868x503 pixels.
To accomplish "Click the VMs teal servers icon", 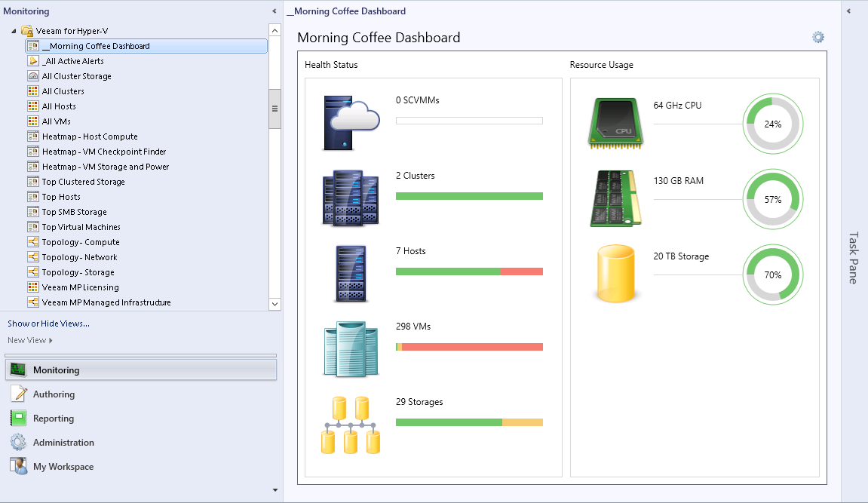I will tap(351, 348).
